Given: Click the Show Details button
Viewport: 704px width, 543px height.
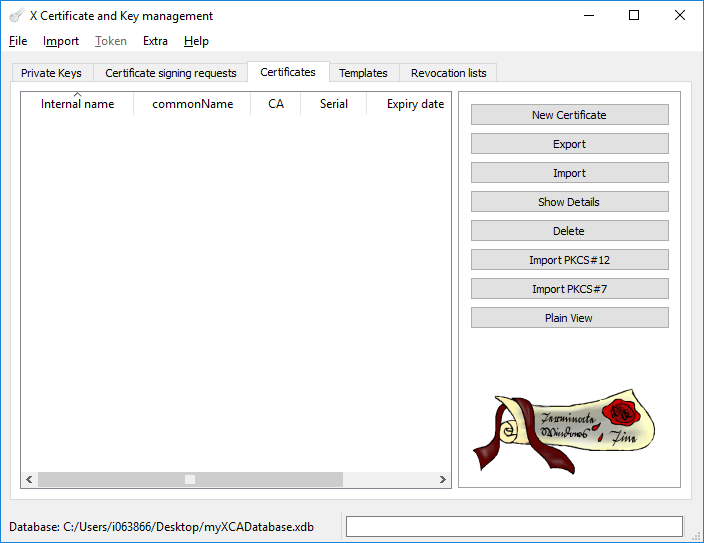Looking at the screenshot, I should coord(569,202).
